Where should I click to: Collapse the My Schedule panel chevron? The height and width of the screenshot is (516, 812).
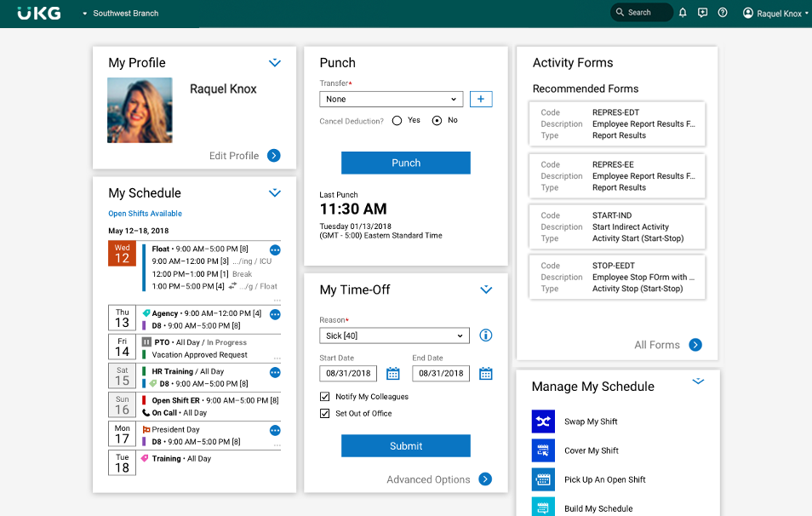pyautogui.click(x=275, y=193)
